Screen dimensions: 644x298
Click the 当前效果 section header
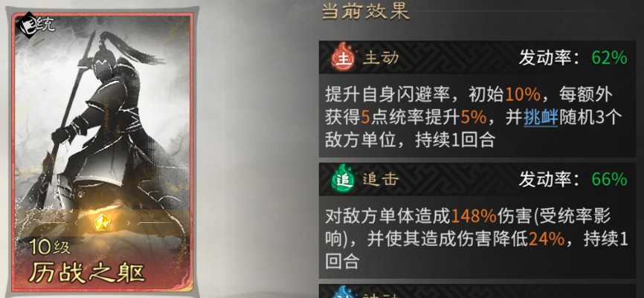click(x=365, y=12)
